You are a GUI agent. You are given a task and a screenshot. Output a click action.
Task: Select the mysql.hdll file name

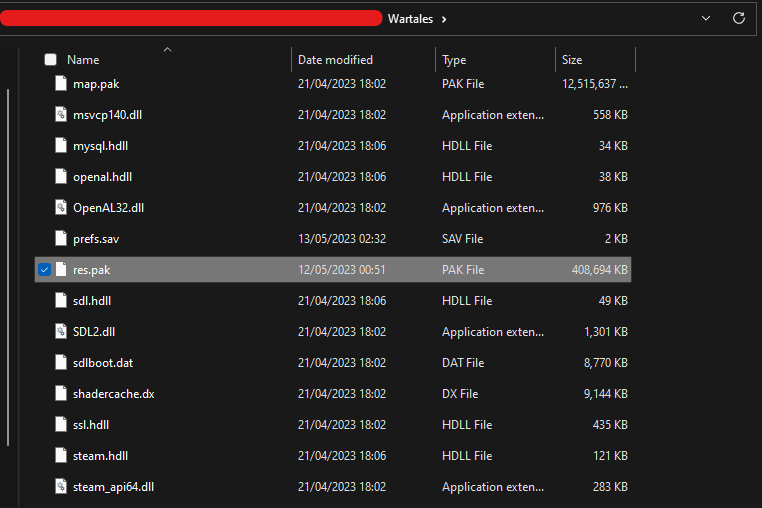pyautogui.click(x=101, y=146)
